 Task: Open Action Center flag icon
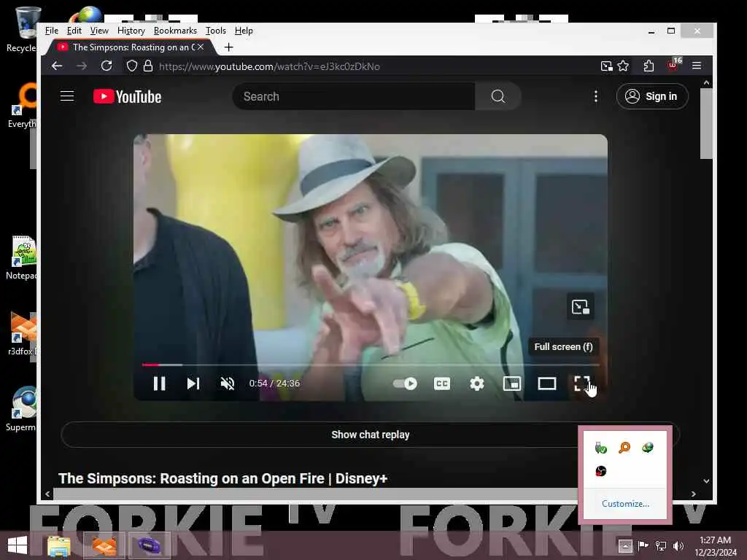(643, 545)
